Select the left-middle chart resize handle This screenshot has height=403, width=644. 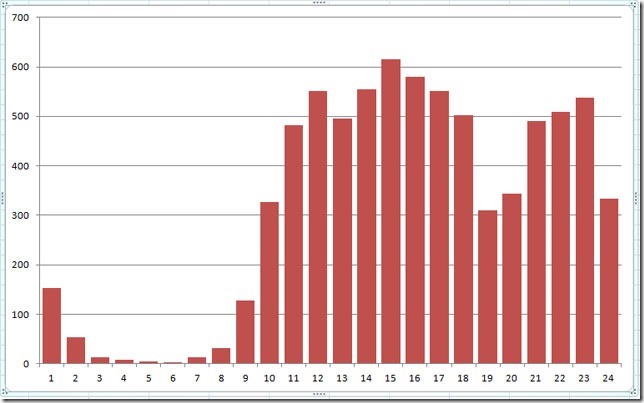(x=3, y=198)
